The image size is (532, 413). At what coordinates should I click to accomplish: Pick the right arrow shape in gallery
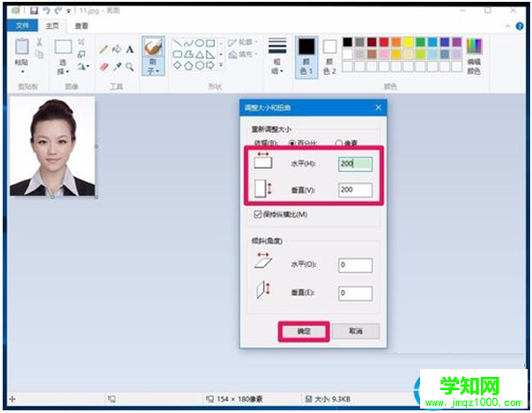click(211, 65)
